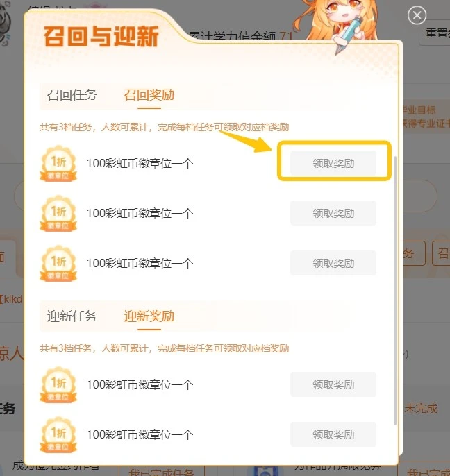Viewport: 450px width, 476px height.
Task: Select the 迎新奖励 tab
Action: tap(149, 316)
